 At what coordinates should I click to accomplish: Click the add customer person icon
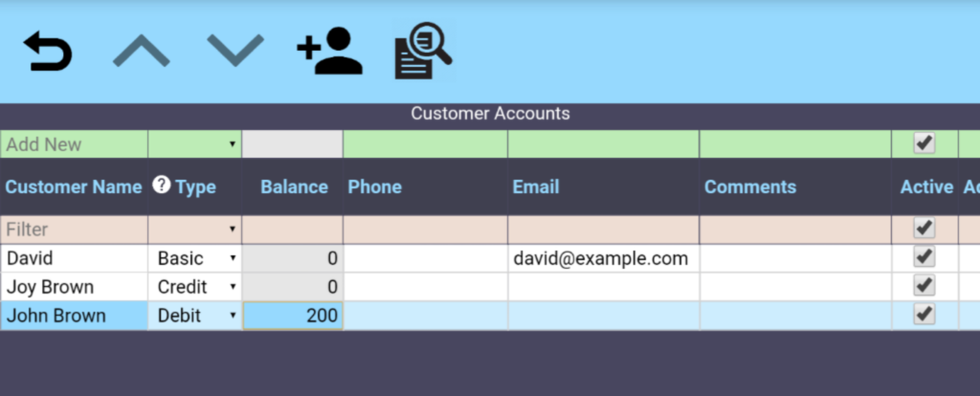pyautogui.click(x=329, y=51)
